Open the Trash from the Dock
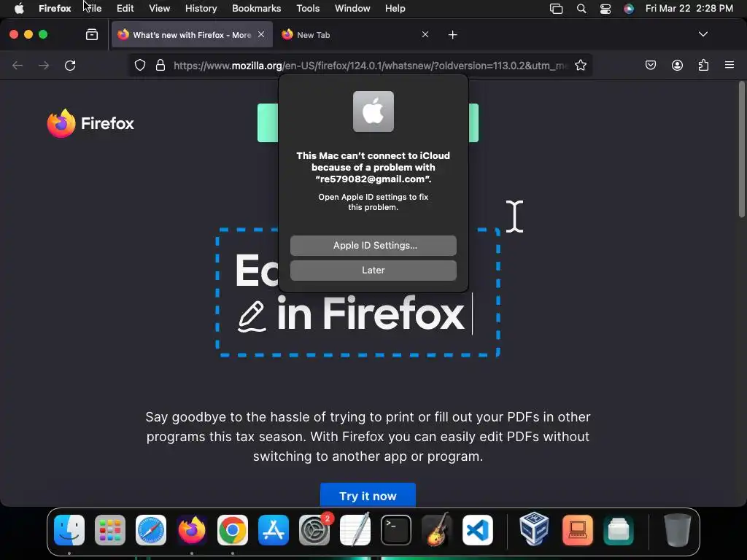The width and height of the screenshot is (747, 560). 677,530
